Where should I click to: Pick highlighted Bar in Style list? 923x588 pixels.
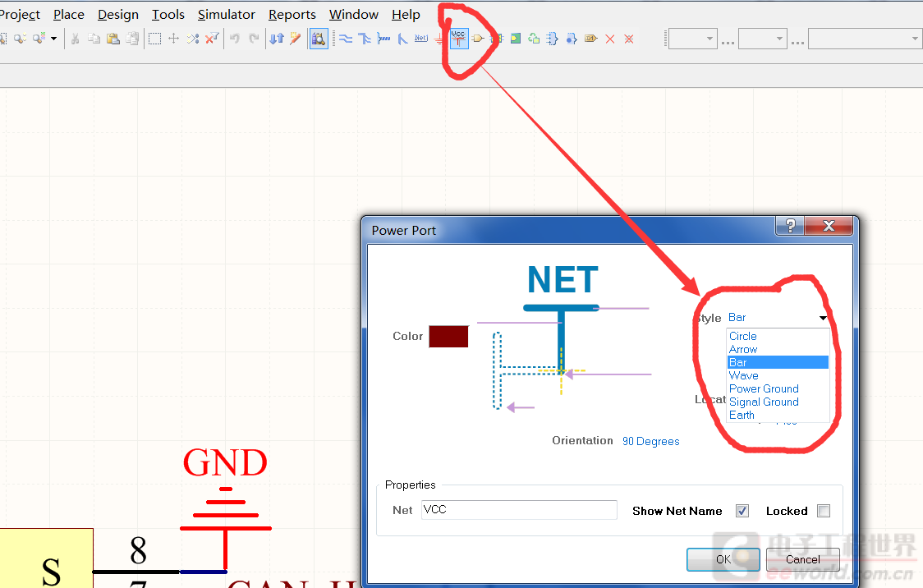(x=778, y=362)
